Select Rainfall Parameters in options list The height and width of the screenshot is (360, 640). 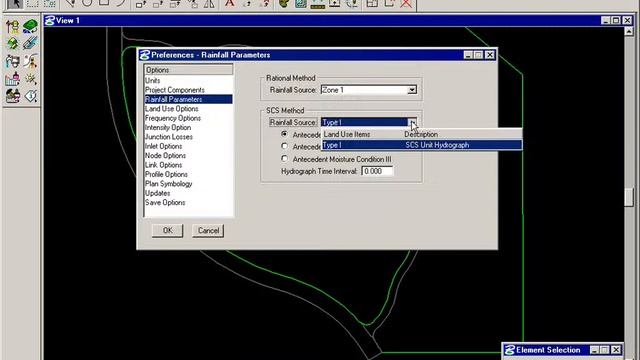point(189,99)
